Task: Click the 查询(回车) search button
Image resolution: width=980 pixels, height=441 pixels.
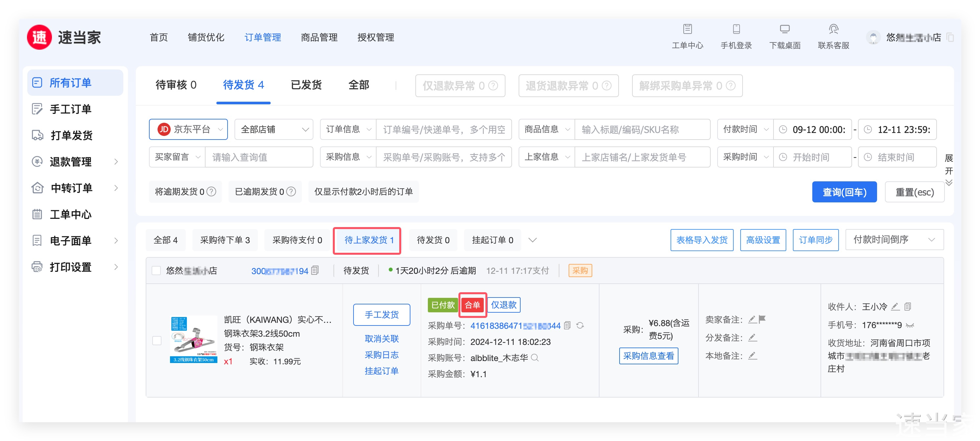Action: tap(844, 192)
